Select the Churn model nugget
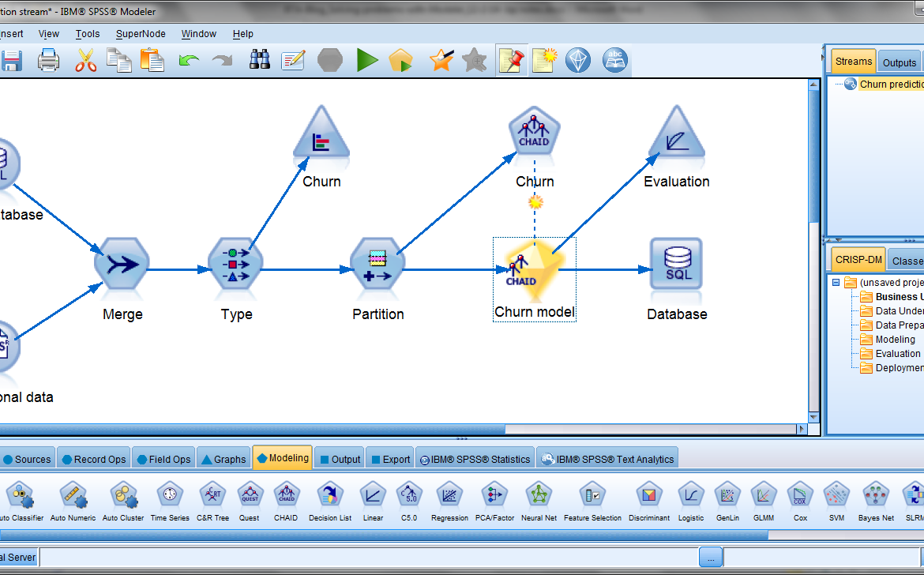The width and height of the screenshot is (924, 575). [x=535, y=280]
